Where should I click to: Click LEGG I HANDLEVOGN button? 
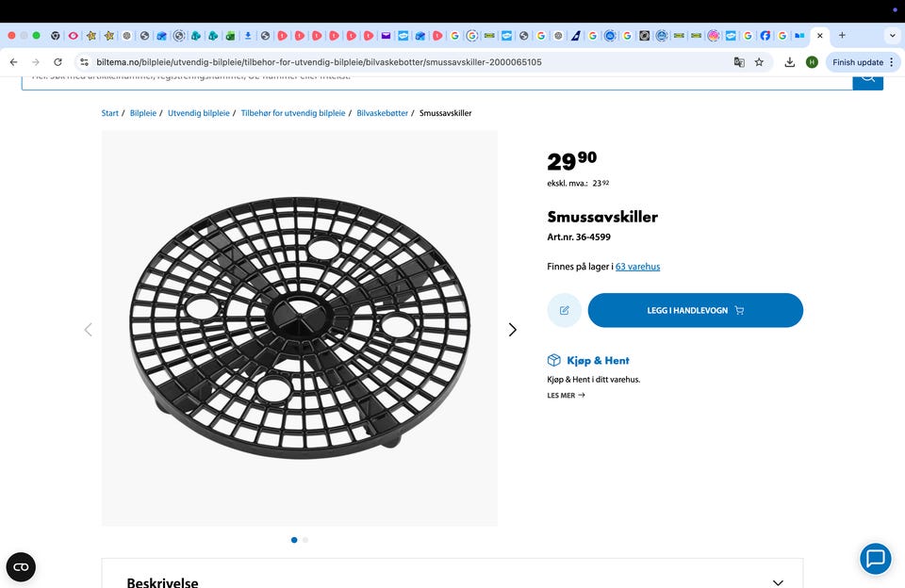(695, 310)
